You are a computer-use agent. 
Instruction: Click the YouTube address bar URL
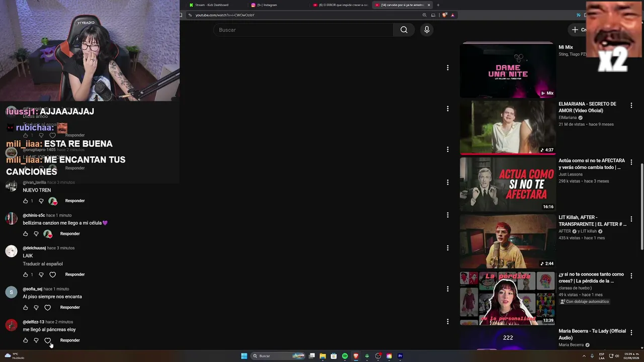pyautogui.click(x=225, y=15)
